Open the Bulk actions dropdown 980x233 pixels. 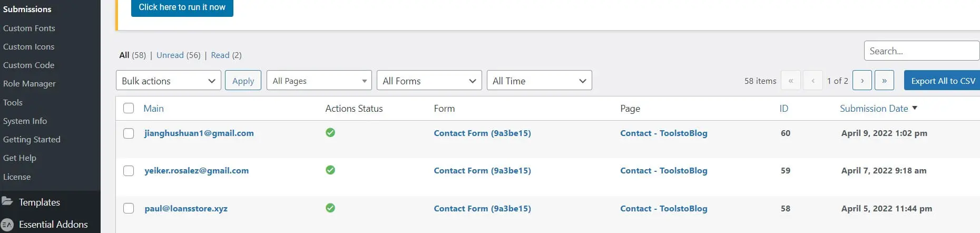point(169,81)
